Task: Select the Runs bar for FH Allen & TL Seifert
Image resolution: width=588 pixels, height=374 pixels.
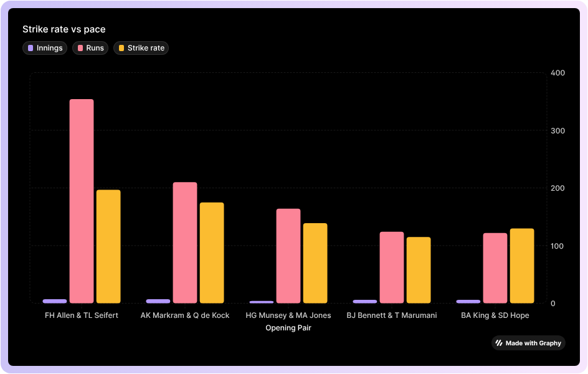Action: point(82,201)
